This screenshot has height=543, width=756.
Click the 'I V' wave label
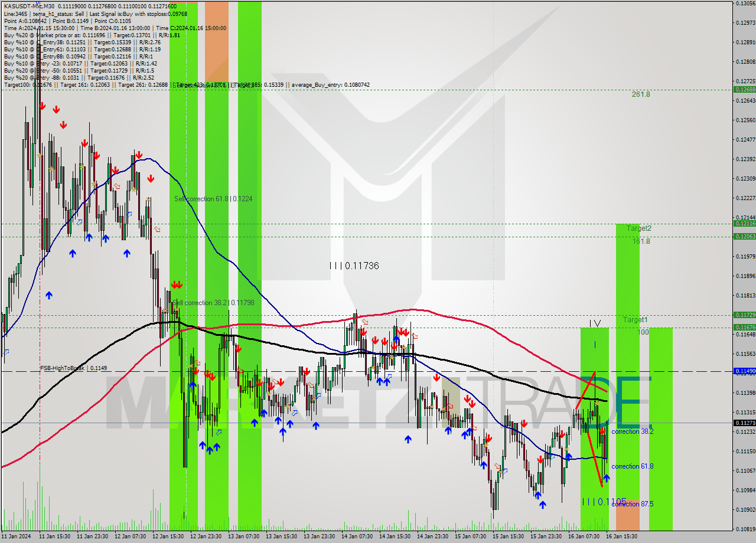[x=595, y=323]
